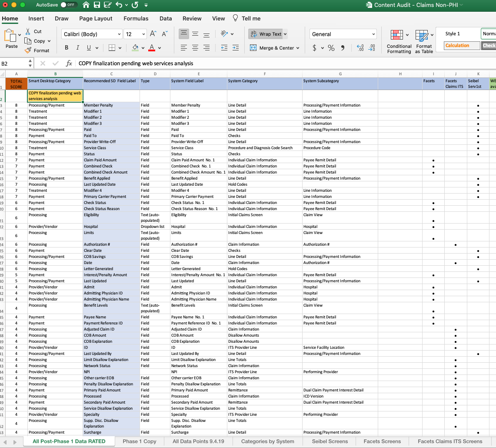Click the Orientation text angle icon
The image size is (496, 448).
224,33
